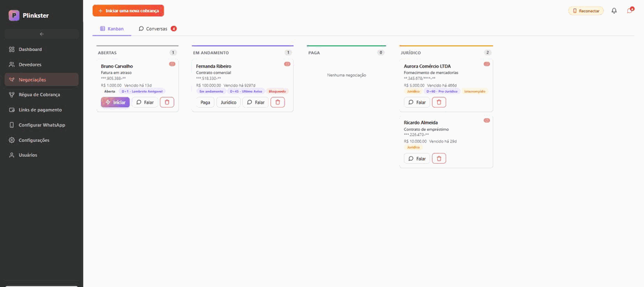This screenshot has width=644, height=287.
Task: Select the Kanban tab
Action: (x=111, y=29)
